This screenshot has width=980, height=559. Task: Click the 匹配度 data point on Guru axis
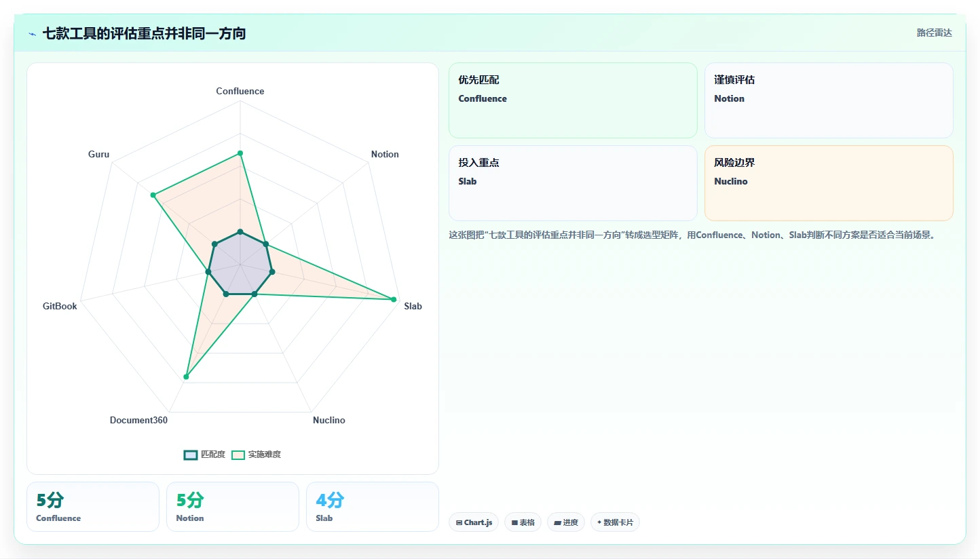click(x=214, y=244)
